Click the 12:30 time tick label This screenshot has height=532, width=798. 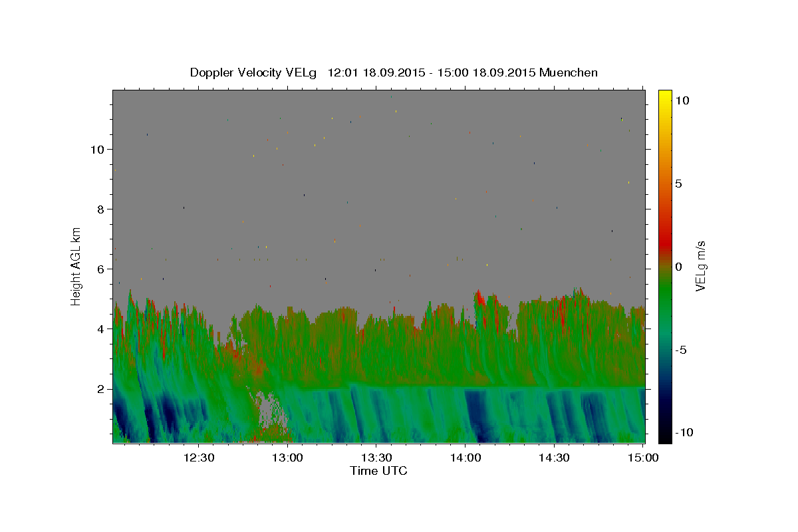(x=199, y=458)
